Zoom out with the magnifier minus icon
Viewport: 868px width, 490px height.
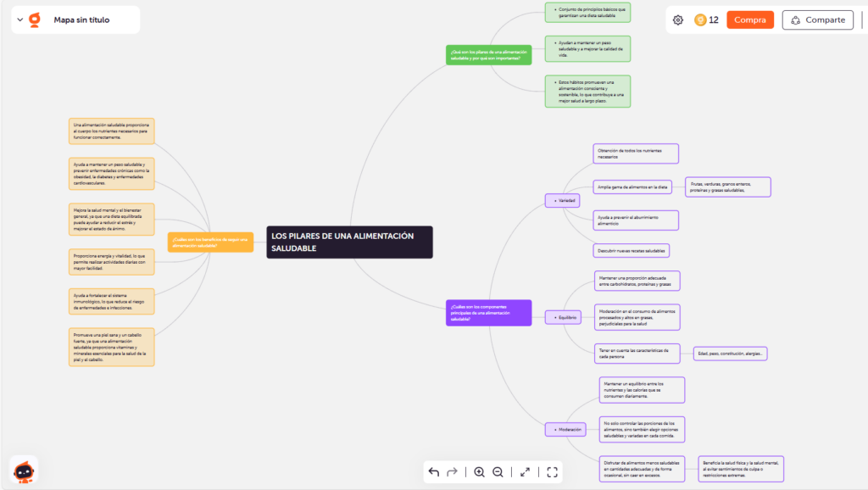[498, 472]
